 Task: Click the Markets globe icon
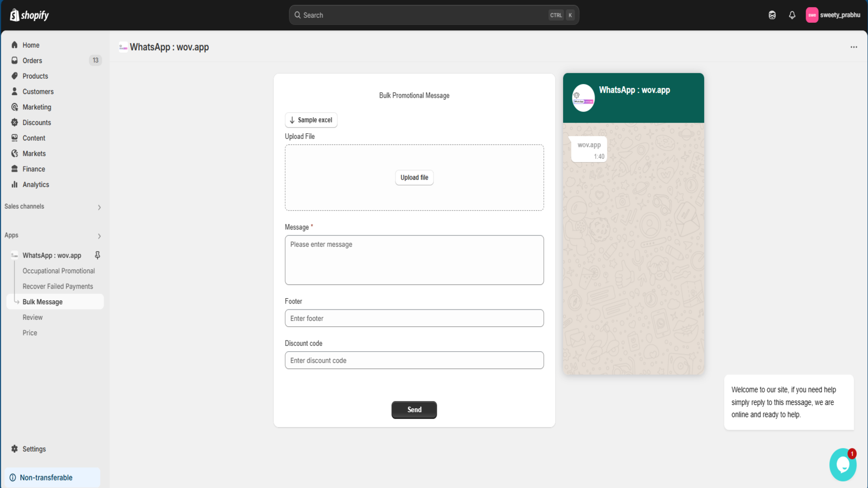pyautogui.click(x=15, y=153)
